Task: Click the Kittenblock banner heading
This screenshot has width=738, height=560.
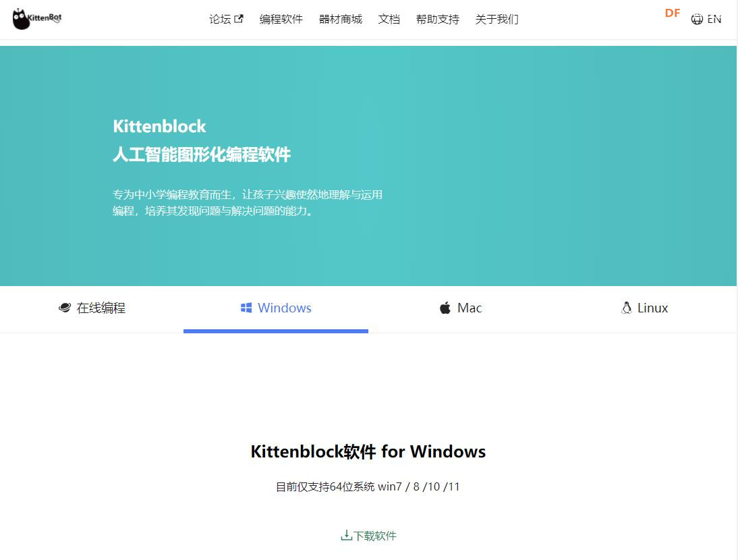Action: tap(160, 126)
